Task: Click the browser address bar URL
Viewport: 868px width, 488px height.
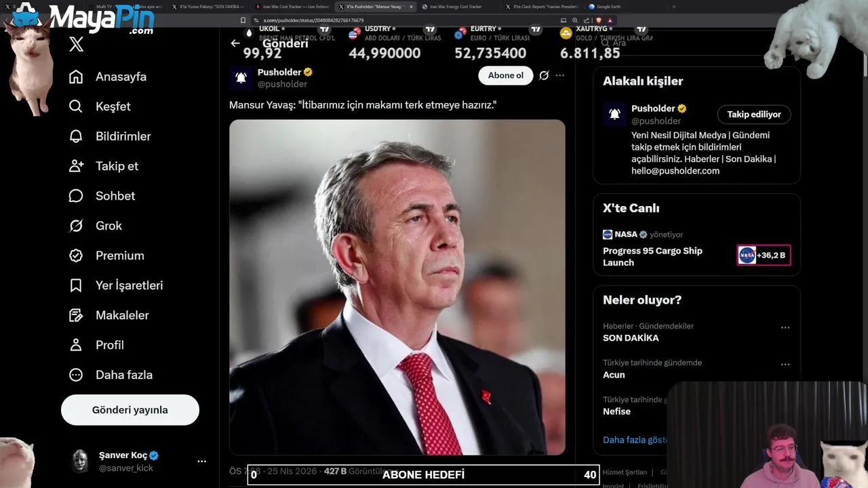Action: coord(313,20)
